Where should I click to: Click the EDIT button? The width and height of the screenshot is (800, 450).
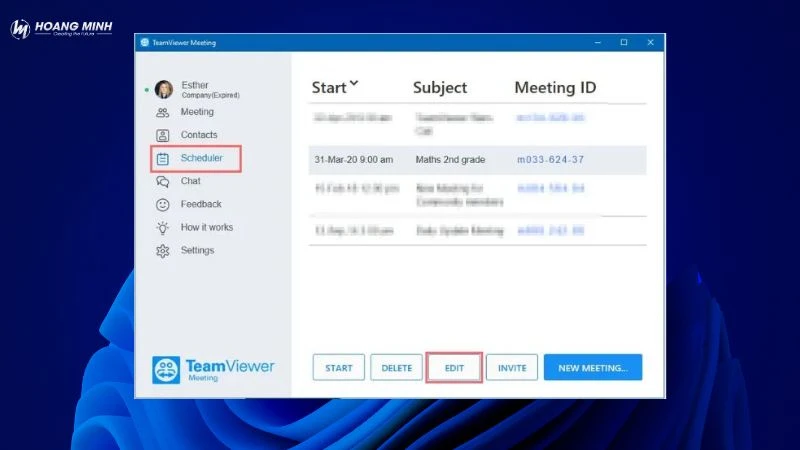click(x=454, y=367)
